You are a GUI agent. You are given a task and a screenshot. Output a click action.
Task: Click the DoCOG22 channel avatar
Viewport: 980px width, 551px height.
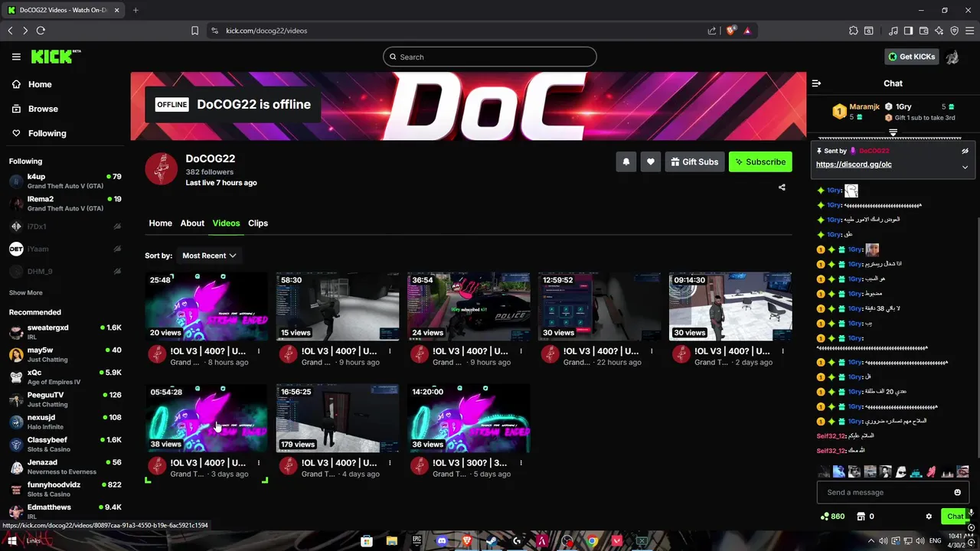pos(162,169)
